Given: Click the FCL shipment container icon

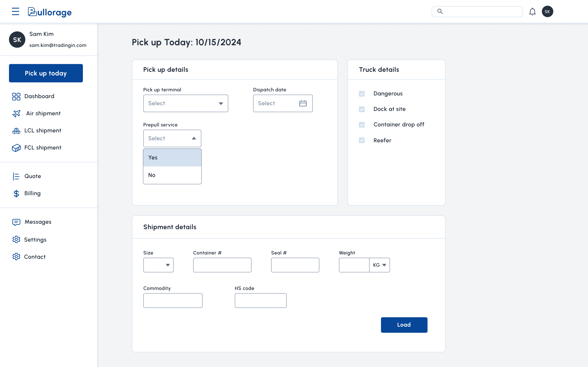Looking at the screenshot, I should tap(16, 148).
